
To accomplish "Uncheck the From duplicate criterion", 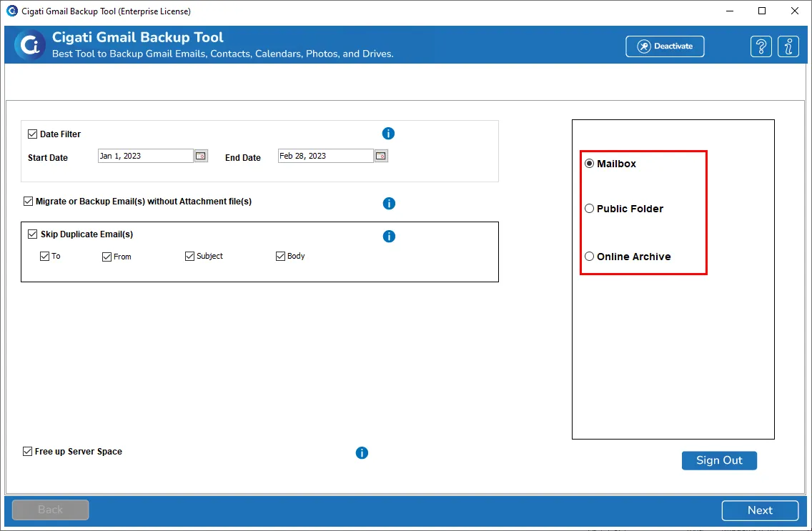I will click(107, 257).
